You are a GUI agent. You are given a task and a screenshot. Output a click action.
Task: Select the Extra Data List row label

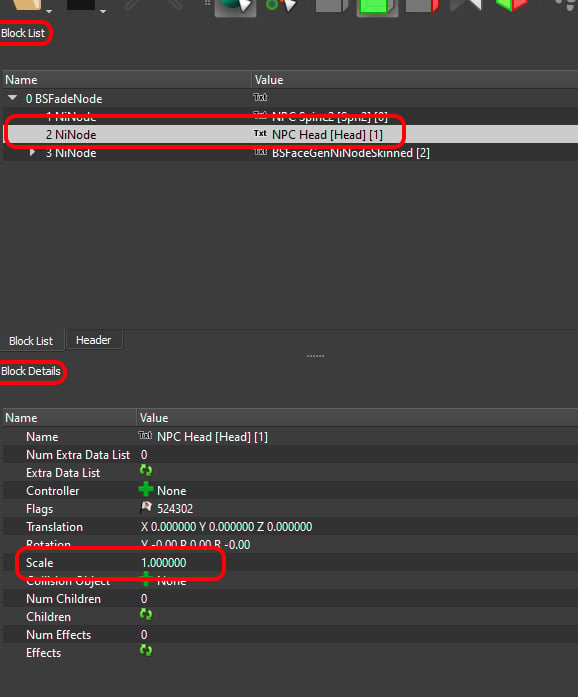pyautogui.click(x=63, y=473)
